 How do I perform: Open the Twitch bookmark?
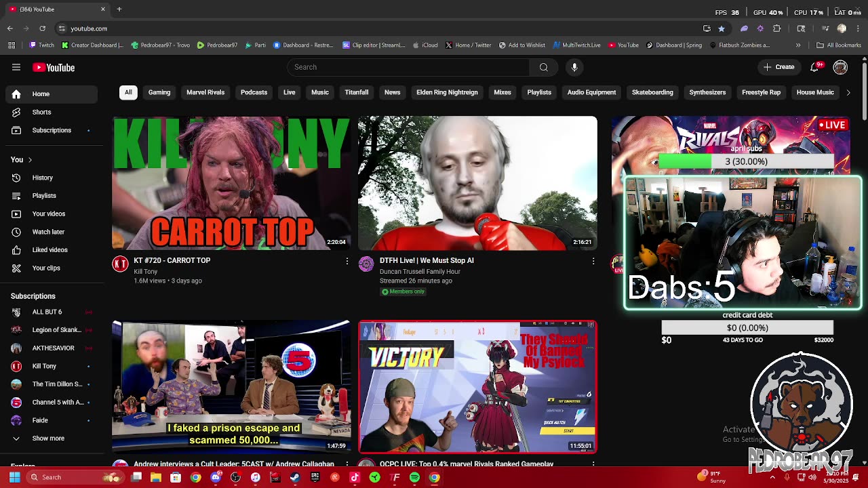(x=41, y=45)
